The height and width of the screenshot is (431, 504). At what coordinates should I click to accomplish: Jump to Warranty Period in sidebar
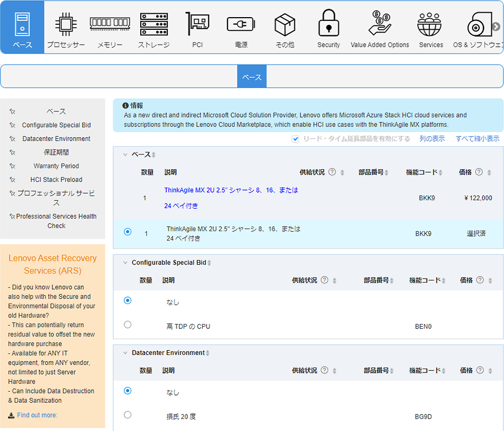click(x=56, y=166)
